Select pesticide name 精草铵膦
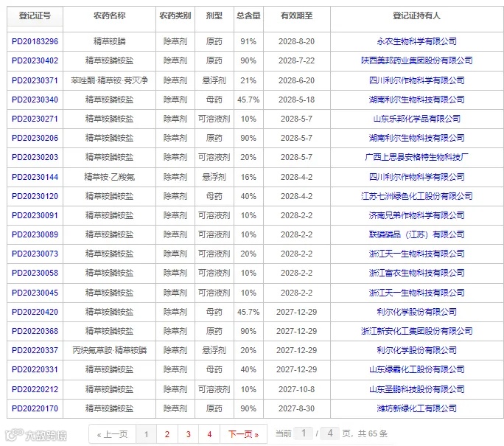 coord(110,41)
